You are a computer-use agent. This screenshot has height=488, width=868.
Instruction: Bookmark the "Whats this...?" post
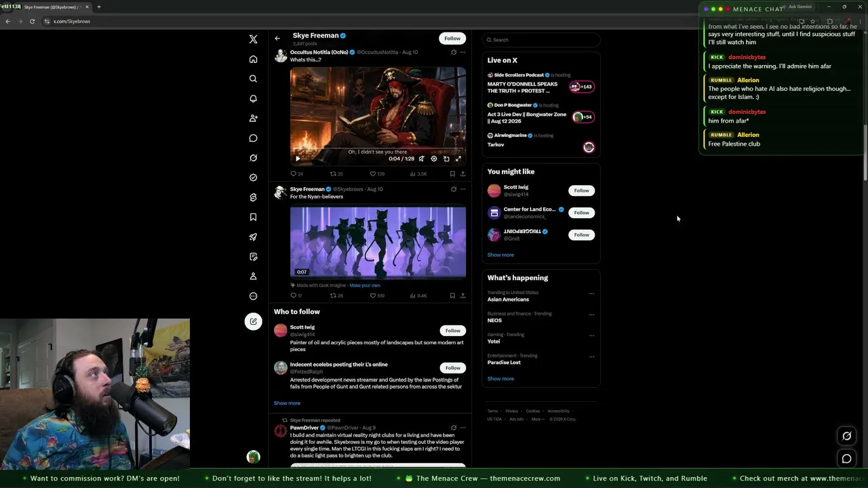coord(452,174)
